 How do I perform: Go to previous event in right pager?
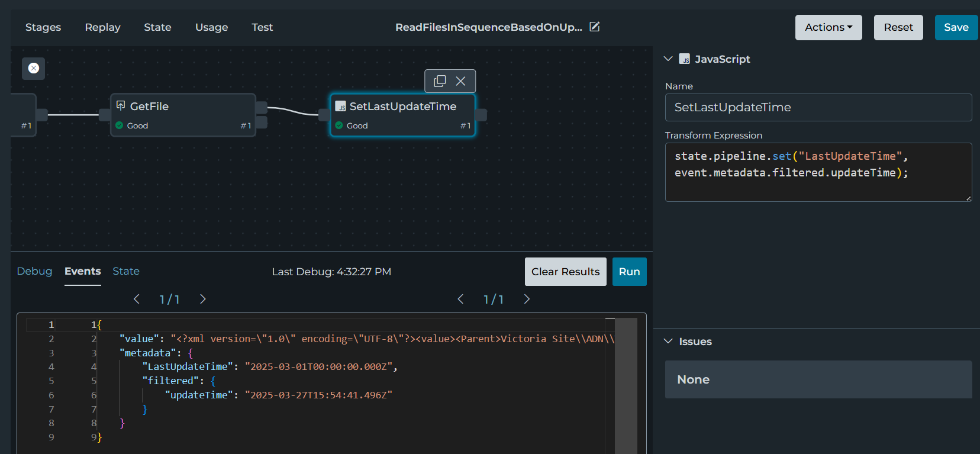[x=460, y=299]
